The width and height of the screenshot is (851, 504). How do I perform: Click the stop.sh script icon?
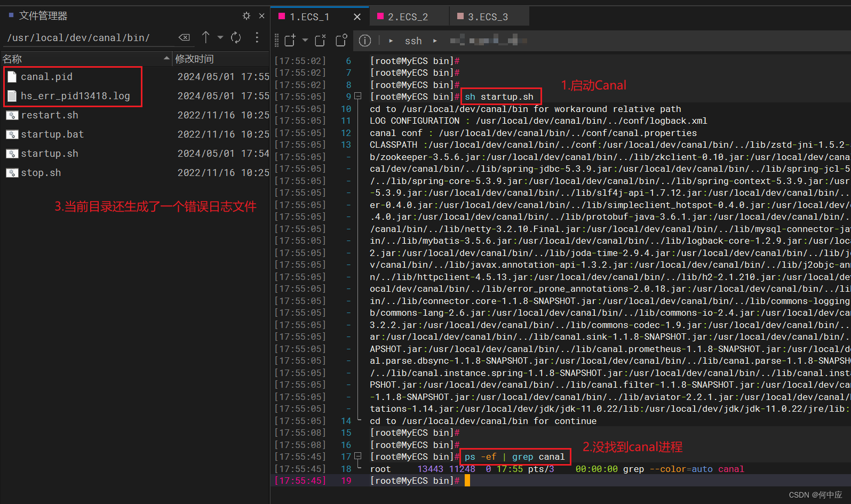click(12, 173)
